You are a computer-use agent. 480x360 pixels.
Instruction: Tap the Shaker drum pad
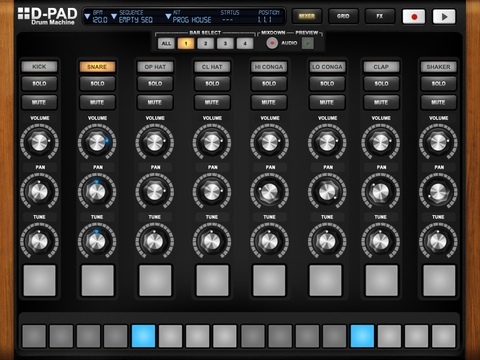click(x=439, y=280)
